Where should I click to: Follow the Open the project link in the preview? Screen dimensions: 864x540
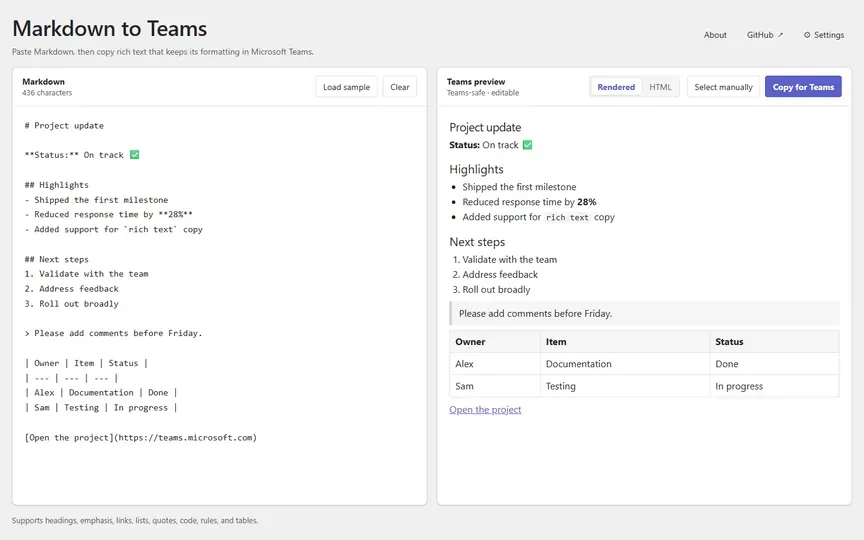point(485,409)
